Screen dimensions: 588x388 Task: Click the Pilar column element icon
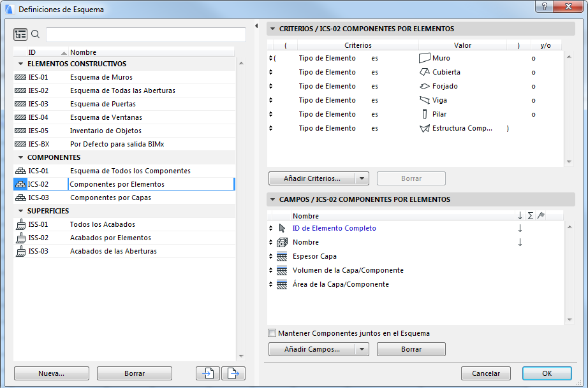tap(425, 114)
